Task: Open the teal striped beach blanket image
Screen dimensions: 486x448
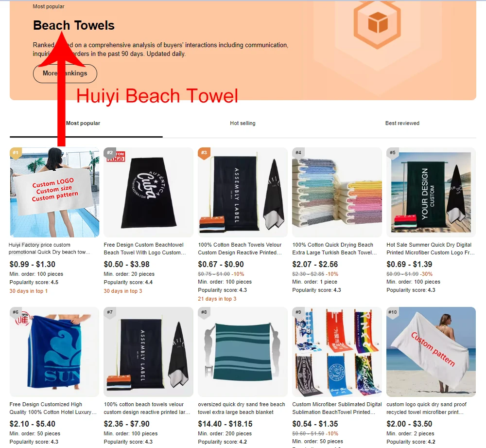Action: pos(243,352)
